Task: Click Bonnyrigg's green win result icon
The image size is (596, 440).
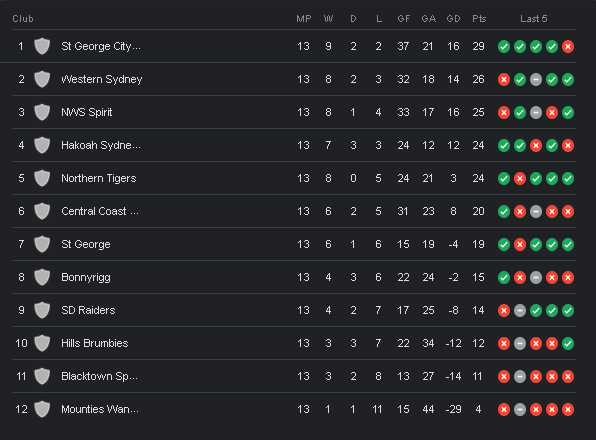Action: coord(504,278)
